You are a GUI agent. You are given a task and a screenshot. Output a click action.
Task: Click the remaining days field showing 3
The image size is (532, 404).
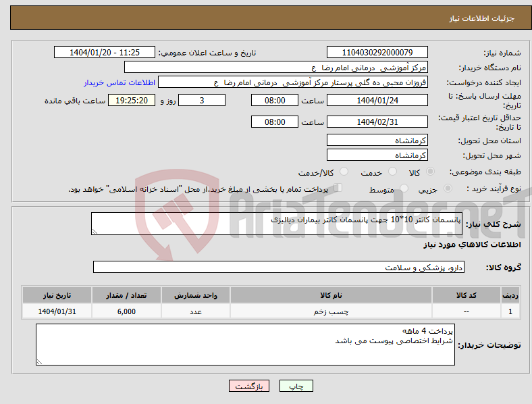(x=202, y=100)
